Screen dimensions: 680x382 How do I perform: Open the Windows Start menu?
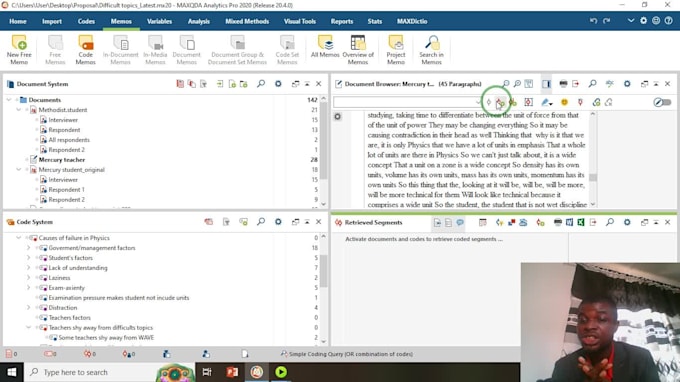(x=12, y=372)
